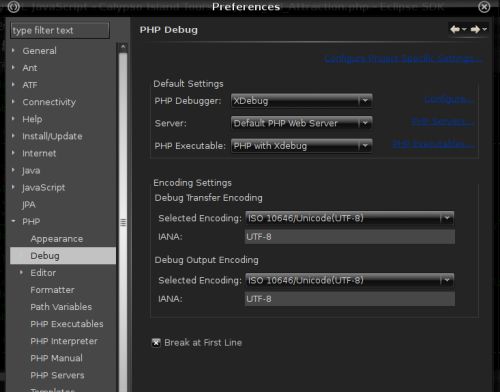Image resolution: width=500 pixels, height=392 pixels.
Task: Open the PHP Executable dropdown
Action: pyautogui.click(x=301, y=146)
